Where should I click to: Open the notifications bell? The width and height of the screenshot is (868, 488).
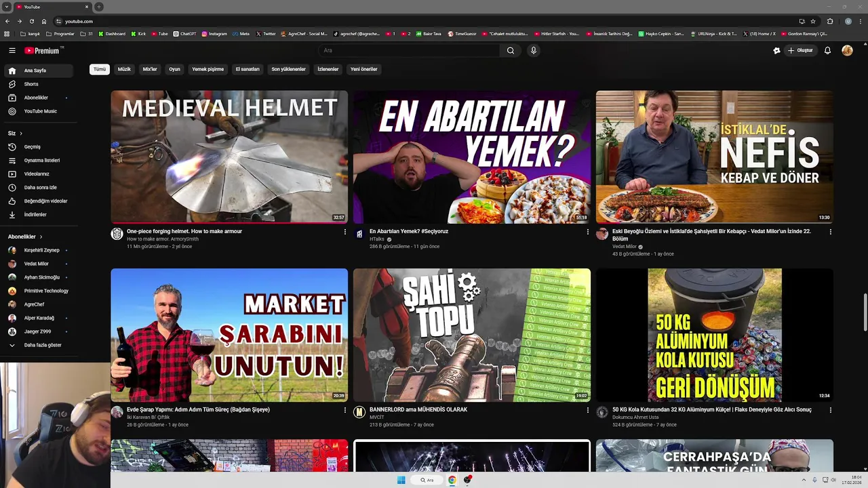(827, 50)
